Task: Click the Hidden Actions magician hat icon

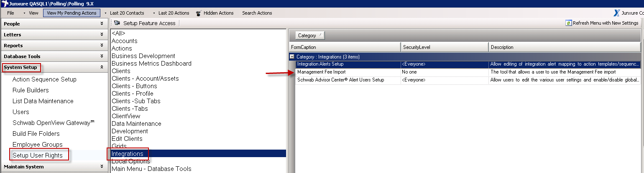Action: (x=198, y=13)
